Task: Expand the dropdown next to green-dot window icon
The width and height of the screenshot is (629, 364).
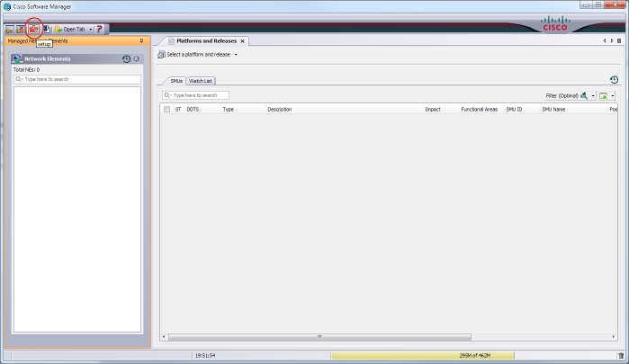Action: (613, 96)
